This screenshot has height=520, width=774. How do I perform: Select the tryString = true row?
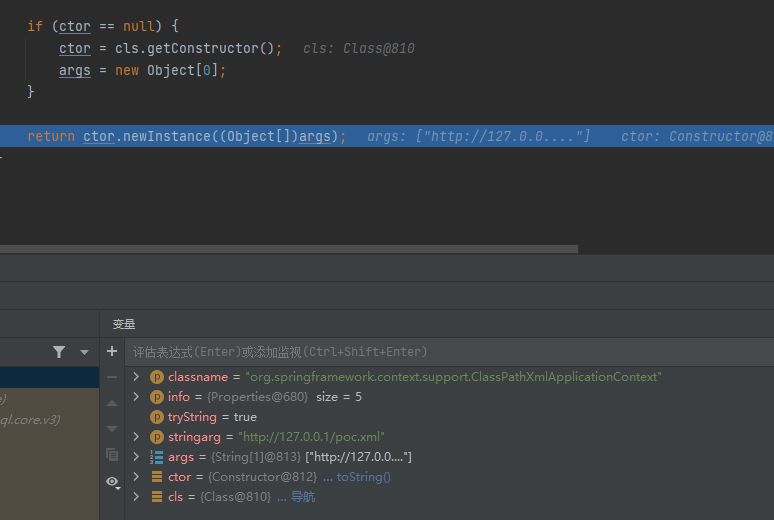pos(449,417)
